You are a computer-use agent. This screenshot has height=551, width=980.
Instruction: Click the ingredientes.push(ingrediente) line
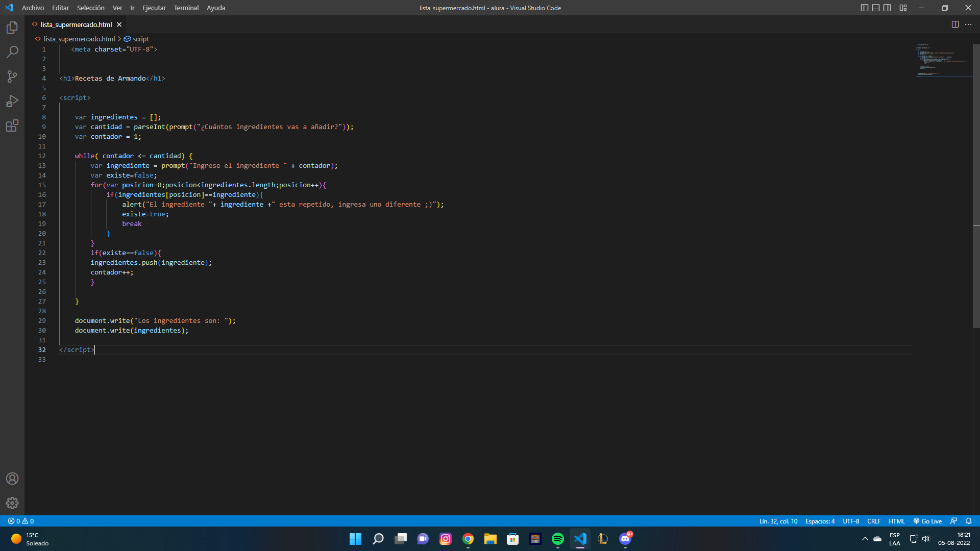point(151,262)
